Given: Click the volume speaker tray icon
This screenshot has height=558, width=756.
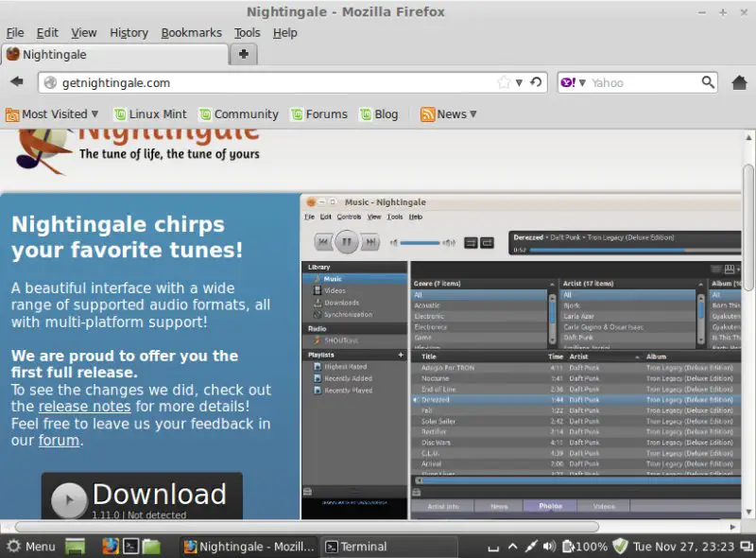Looking at the screenshot, I should [x=549, y=547].
